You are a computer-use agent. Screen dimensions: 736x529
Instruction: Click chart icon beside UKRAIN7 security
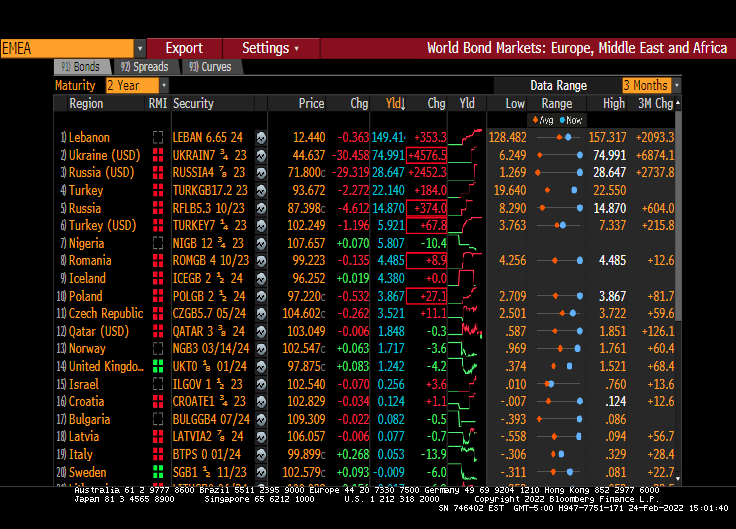click(x=261, y=155)
